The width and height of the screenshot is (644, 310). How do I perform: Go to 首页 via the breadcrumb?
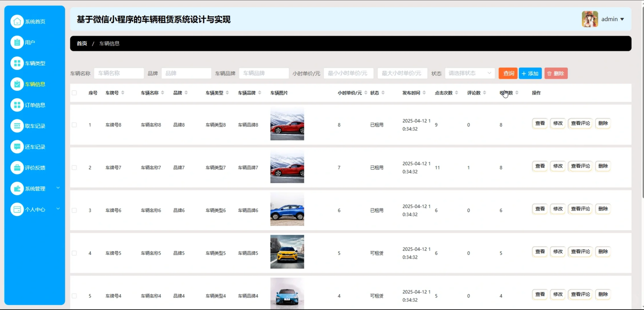pos(82,43)
